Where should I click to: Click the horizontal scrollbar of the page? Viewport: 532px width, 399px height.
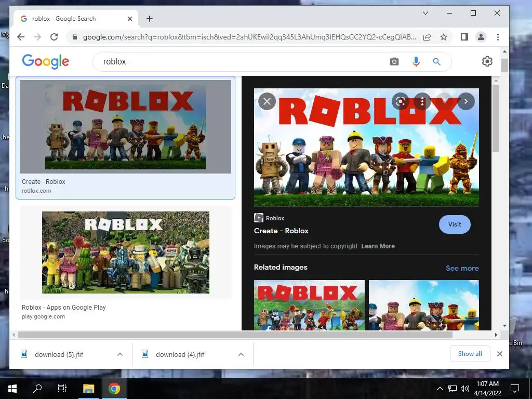click(235, 335)
